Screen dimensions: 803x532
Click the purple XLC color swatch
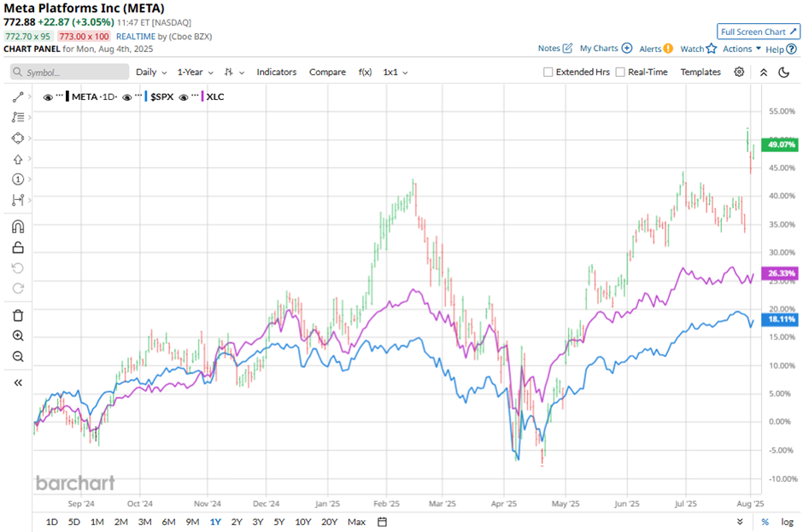coord(202,96)
